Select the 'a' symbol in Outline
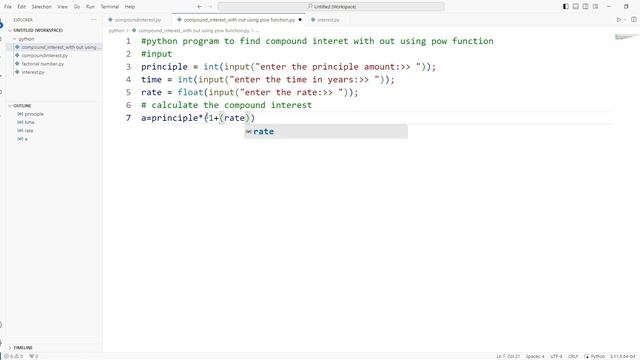Screen dimensions: 640x360 point(26,139)
